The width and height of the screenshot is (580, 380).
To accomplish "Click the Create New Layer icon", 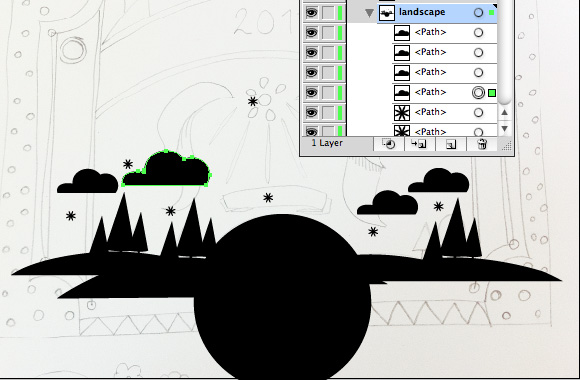I will coord(451,144).
